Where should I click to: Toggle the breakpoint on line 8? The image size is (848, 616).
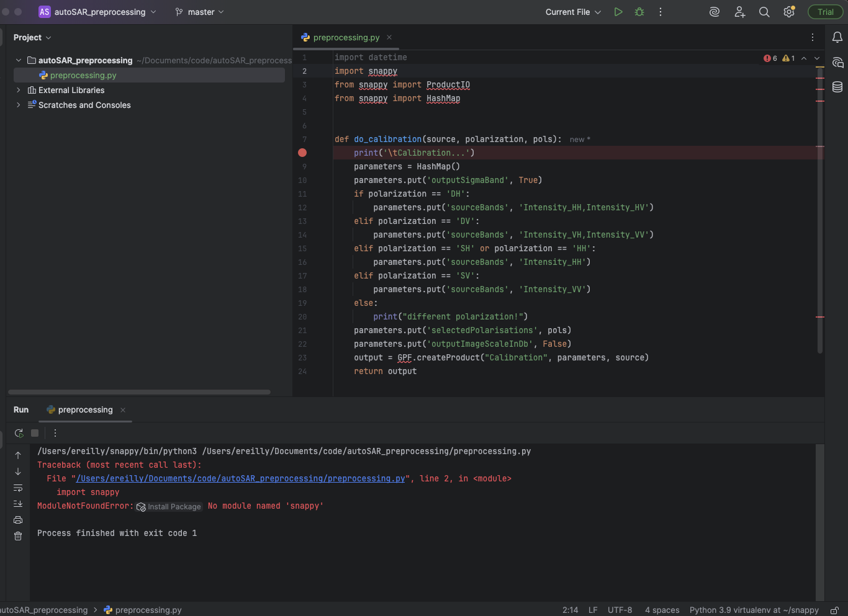click(302, 153)
